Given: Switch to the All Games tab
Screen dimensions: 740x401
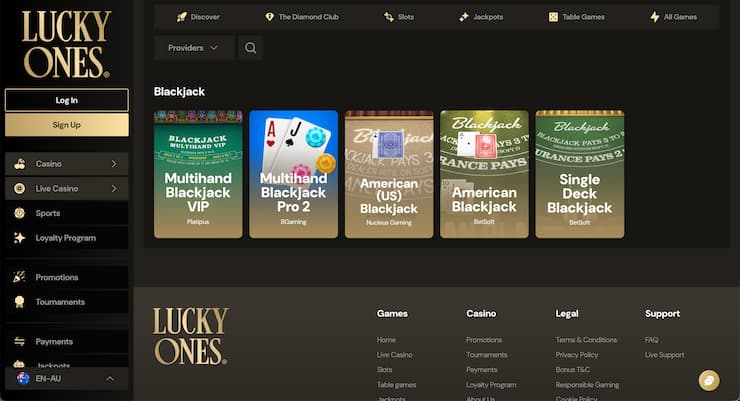Looking at the screenshot, I should [673, 17].
